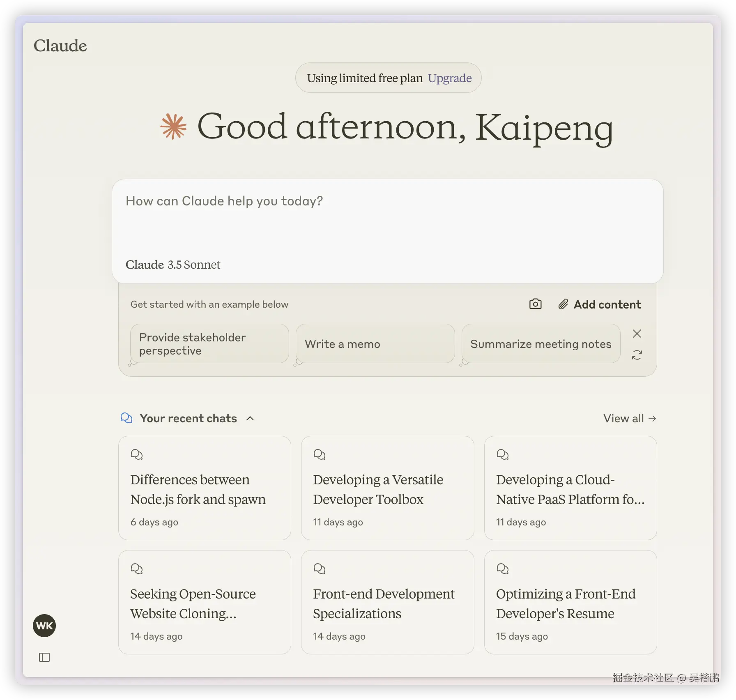Click the '6 days ago' timestamp
Viewport: 736px width, 700px height.
click(154, 522)
